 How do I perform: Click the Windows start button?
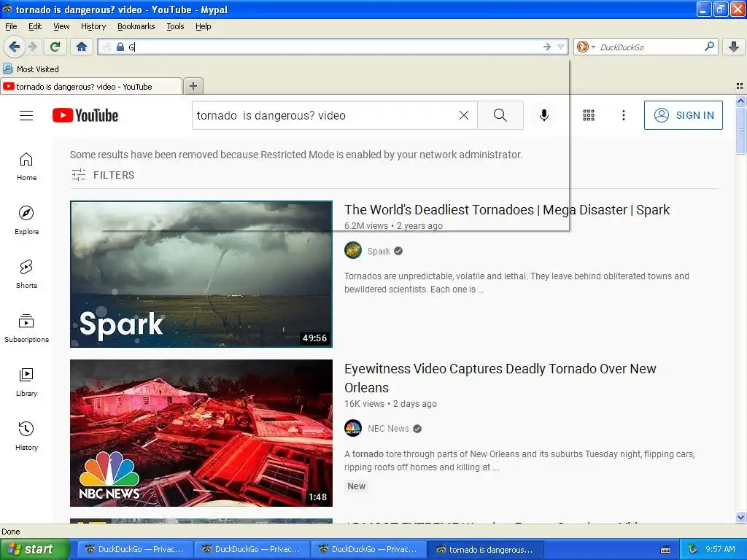[34, 549]
